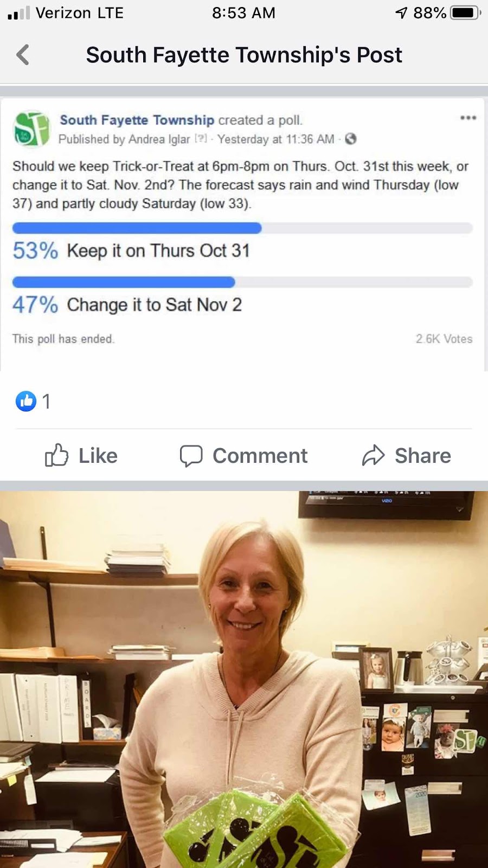
Task: View the 2.6K Votes count
Action: tap(444, 339)
